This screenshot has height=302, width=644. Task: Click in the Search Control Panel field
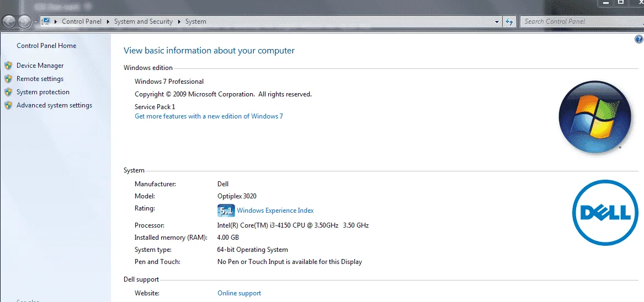582,21
